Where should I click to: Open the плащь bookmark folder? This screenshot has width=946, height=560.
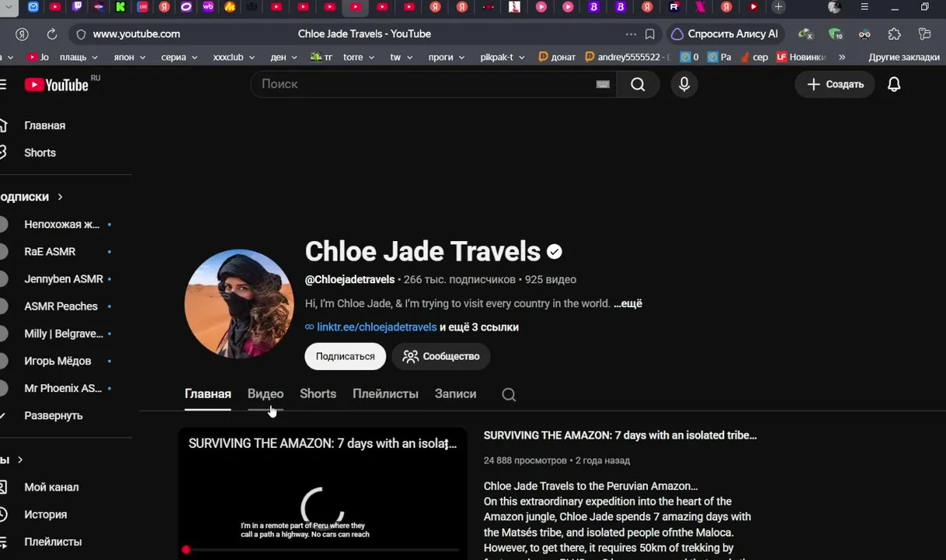(x=79, y=57)
